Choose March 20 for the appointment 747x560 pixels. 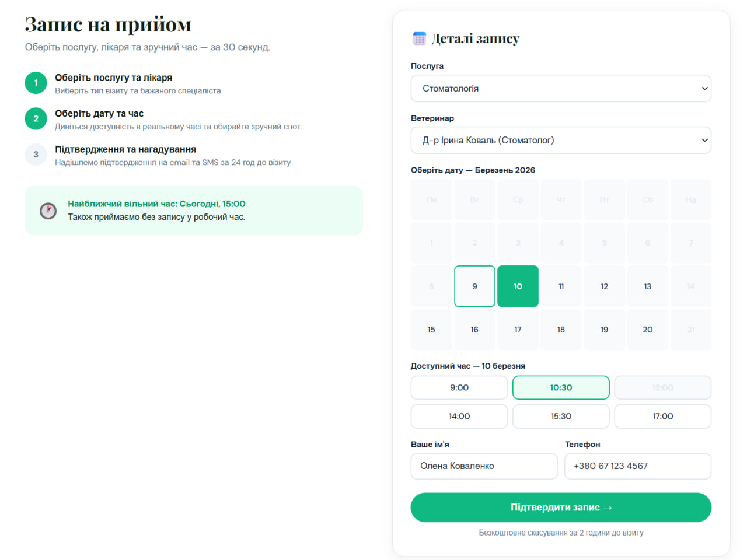point(648,329)
